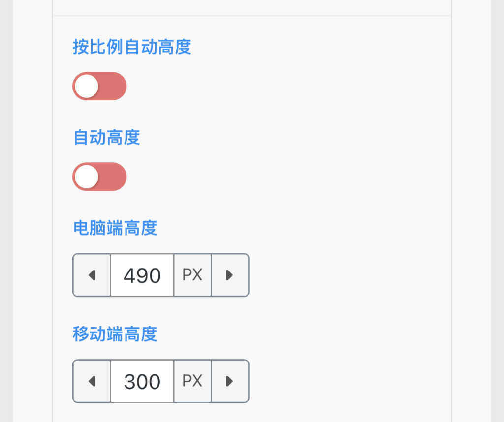Decrease 移动端高度 using its left arrow

(x=92, y=381)
